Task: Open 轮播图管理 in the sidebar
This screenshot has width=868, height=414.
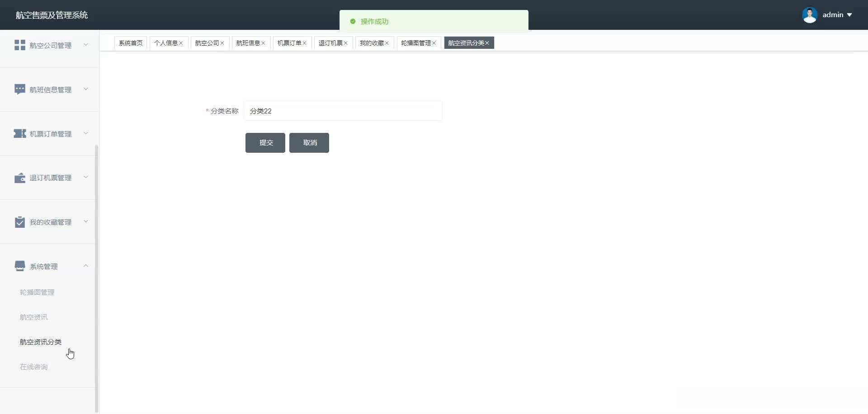Action: 37,292
